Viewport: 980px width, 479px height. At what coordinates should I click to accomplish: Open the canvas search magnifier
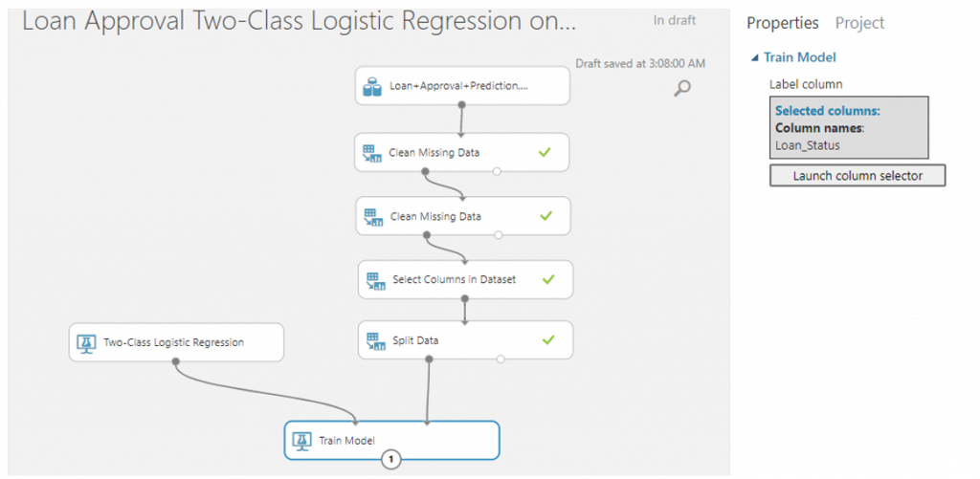[x=681, y=88]
